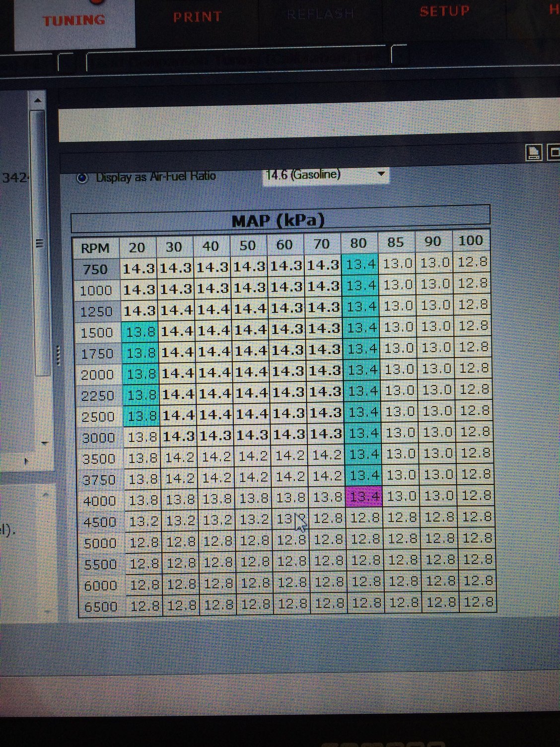Click the 80 kPa column header
The height and width of the screenshot is (747, 560).
click(x=358, y=243)
